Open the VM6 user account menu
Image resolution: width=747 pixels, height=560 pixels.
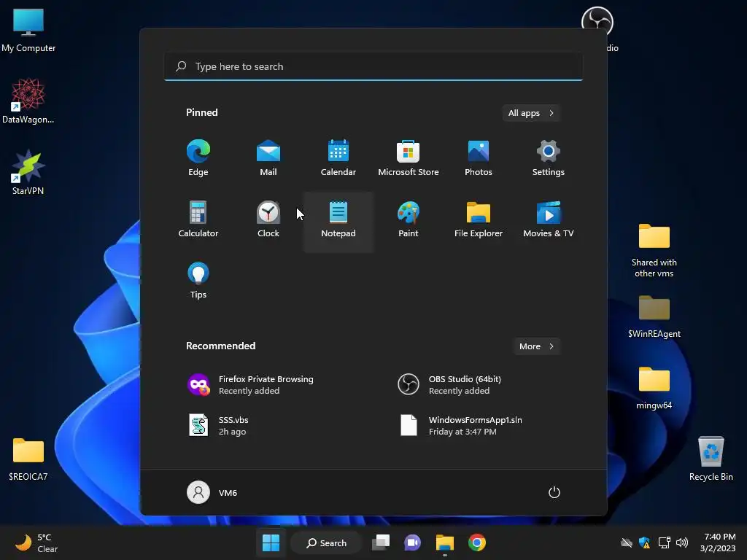point(212,492)
